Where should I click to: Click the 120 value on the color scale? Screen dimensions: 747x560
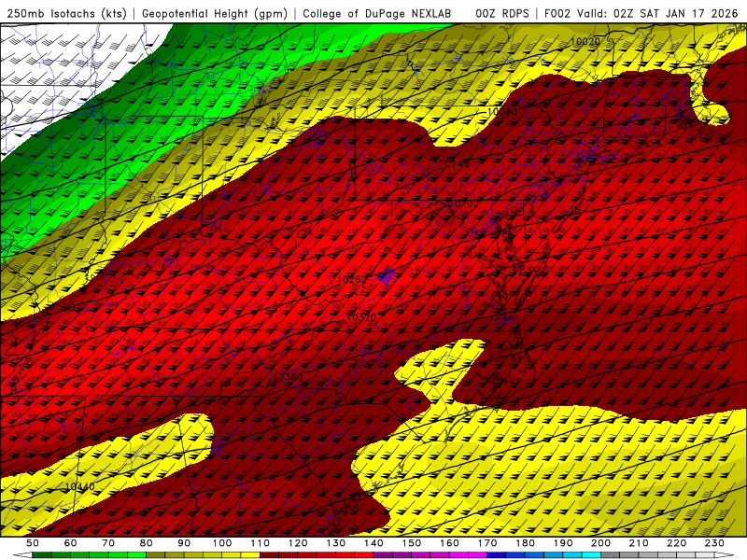pyautogui.click(x=298, y=543)
